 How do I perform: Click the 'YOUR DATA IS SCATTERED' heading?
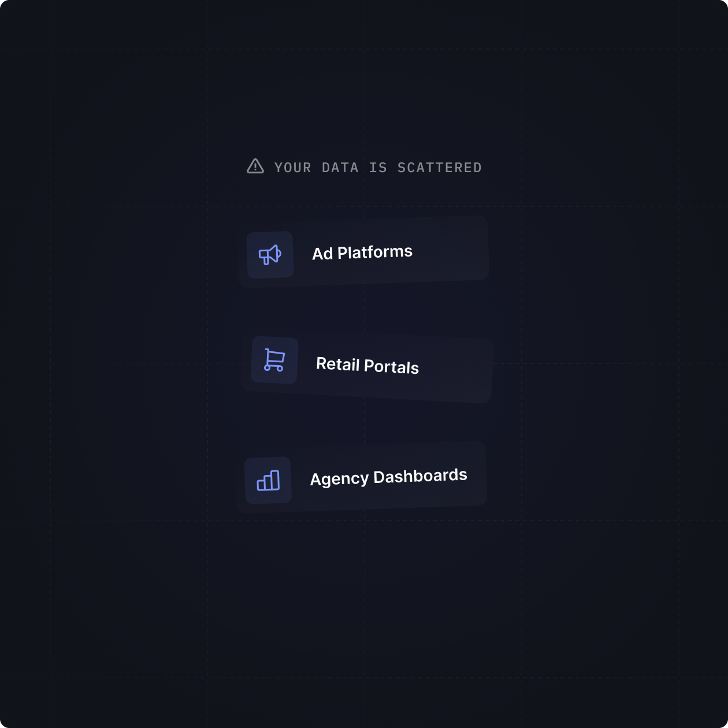click(x=378, y=168)
